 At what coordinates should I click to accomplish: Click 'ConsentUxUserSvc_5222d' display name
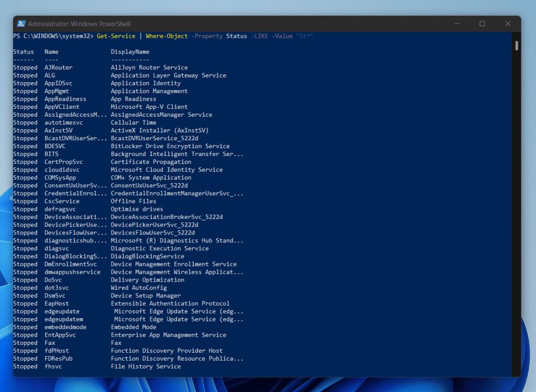pyautogui.click(x=149, y=185)
